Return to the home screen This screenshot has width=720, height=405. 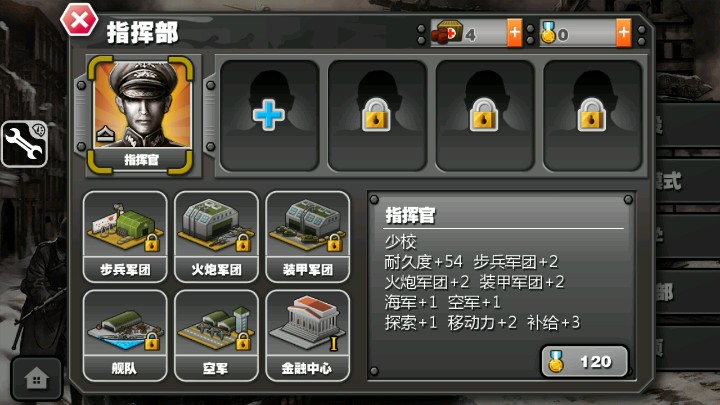36,379
